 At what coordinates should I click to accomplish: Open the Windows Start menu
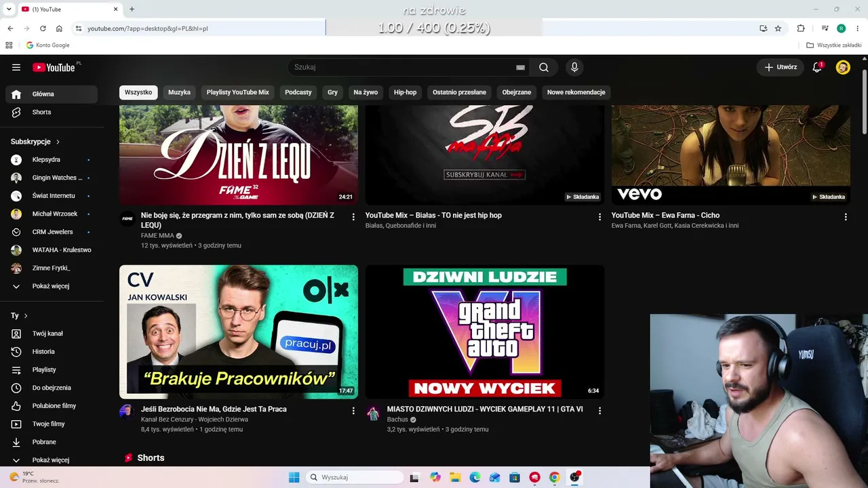click(x=294, y=477)
